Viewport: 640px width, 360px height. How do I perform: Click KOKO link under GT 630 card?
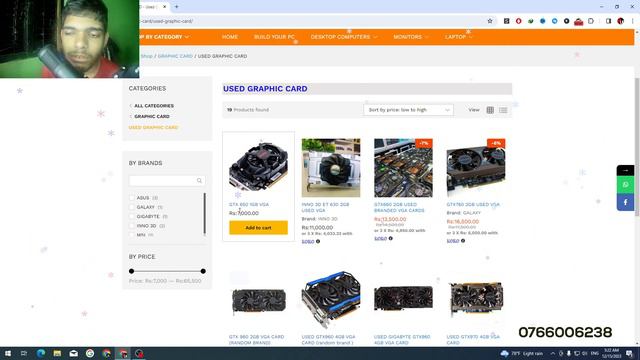[308, 242]
